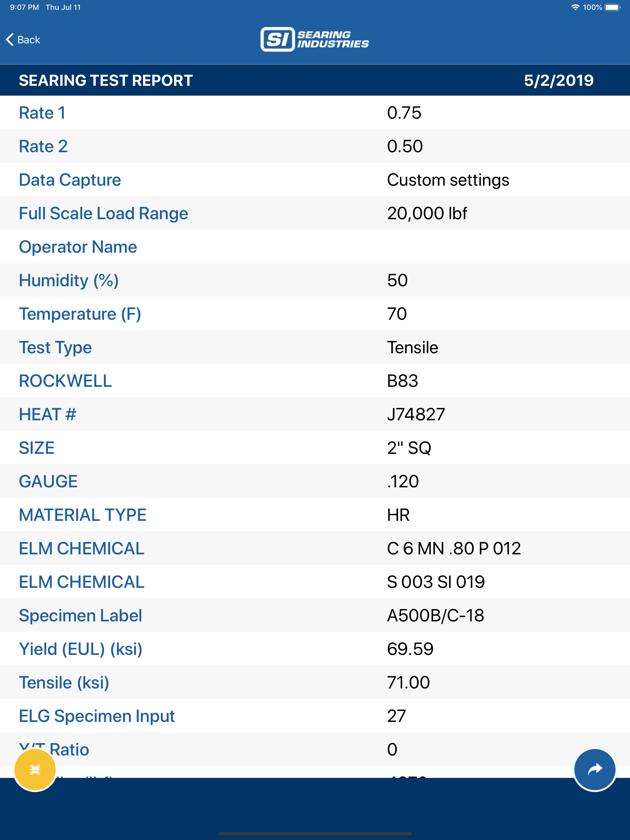Tap the ROCKWELL label

pyautogui.click(x=65, y=381)
